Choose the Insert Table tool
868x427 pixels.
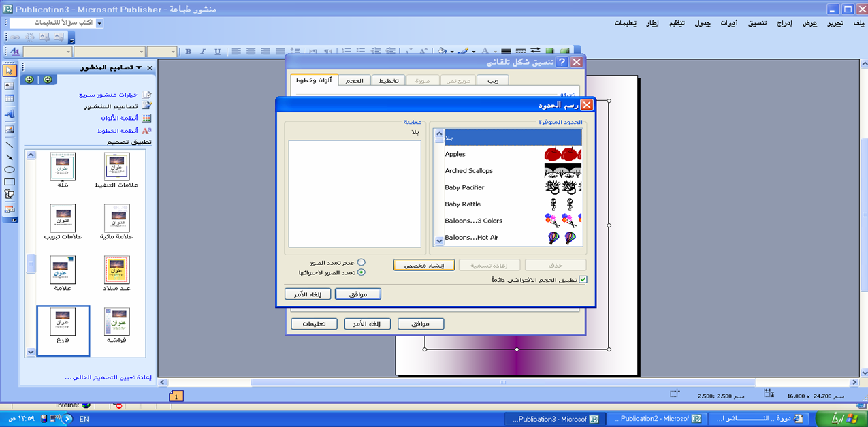10,99
